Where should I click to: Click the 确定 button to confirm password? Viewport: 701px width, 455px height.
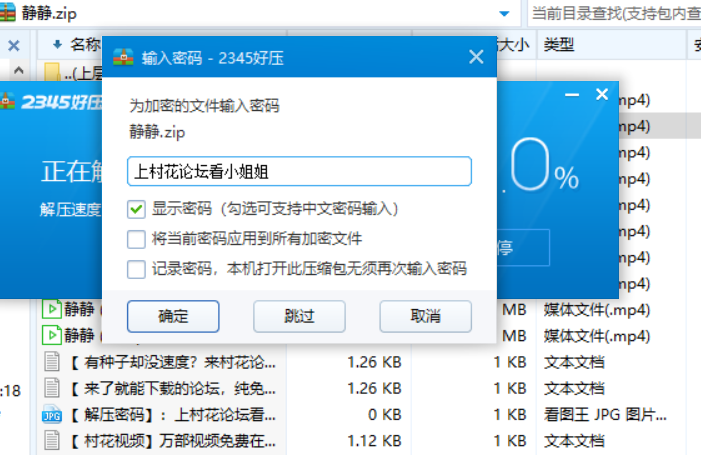pos(173,316)
